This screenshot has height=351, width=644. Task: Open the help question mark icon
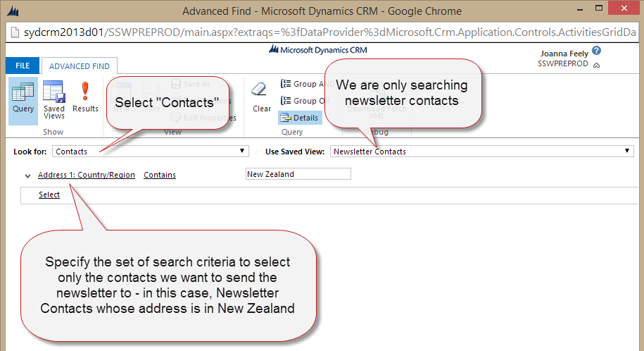[597, 51]
